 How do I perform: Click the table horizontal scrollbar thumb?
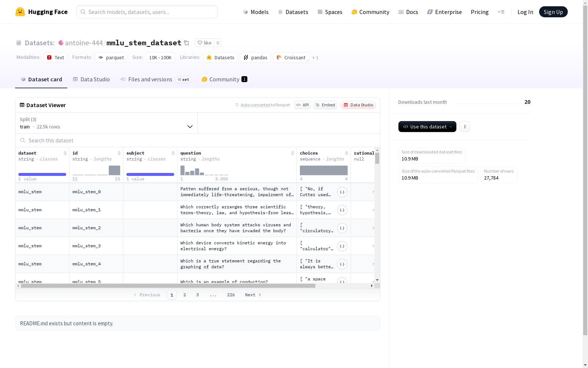point(168,286)
